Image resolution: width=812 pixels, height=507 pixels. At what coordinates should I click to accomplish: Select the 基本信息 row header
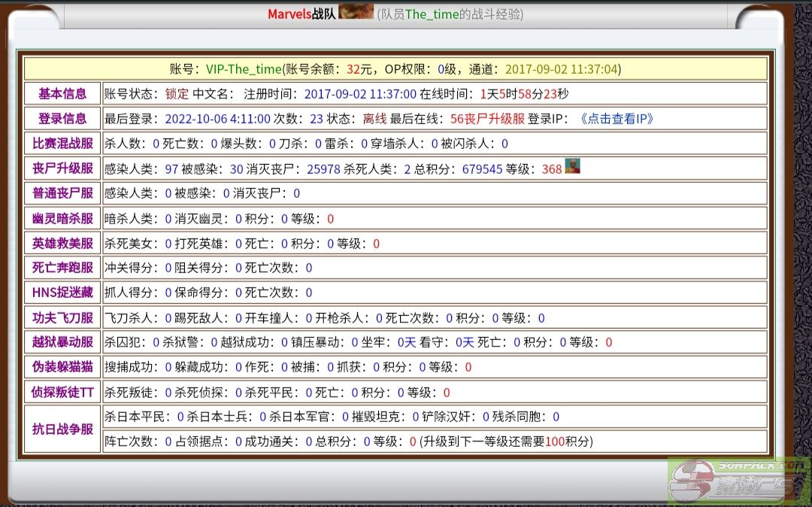click(62, 94)
